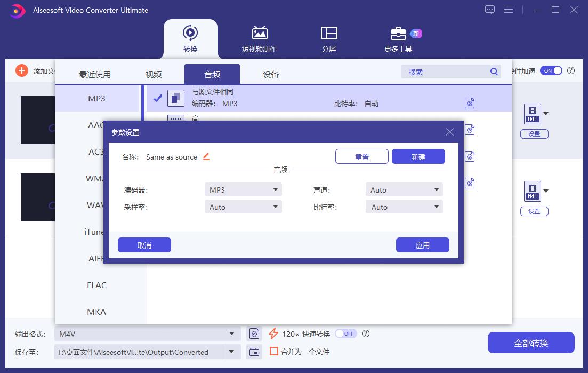The height and width of the screenshot is (373, 588).
Task: Expand the 比特率 Auto dropdown
Action: click(404, 207)
